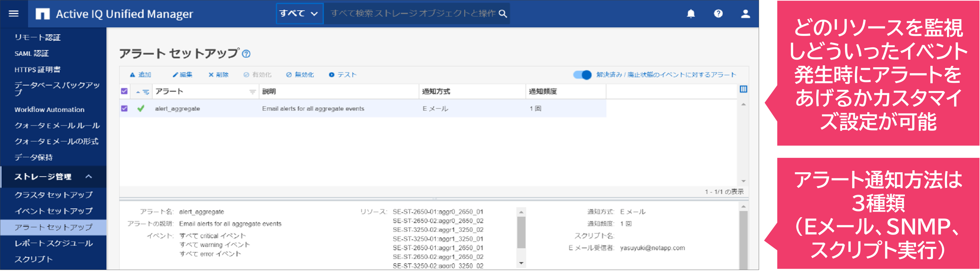
Task: Sort by the 説明 column header
Action: [269, 92]
